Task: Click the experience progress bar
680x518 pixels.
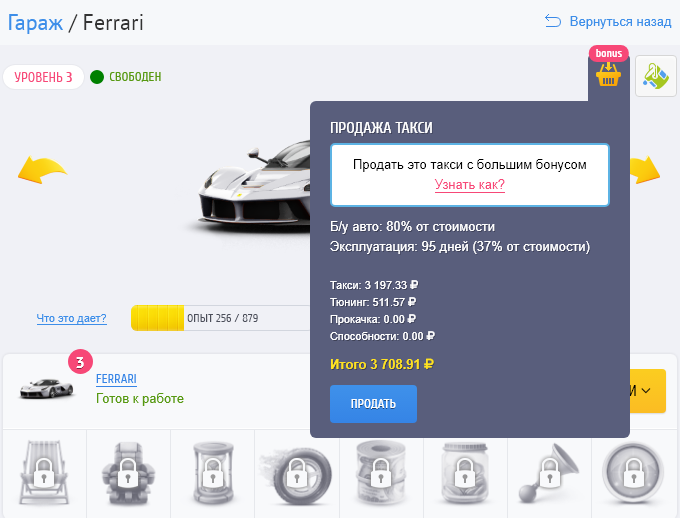Action: [220, 318]
